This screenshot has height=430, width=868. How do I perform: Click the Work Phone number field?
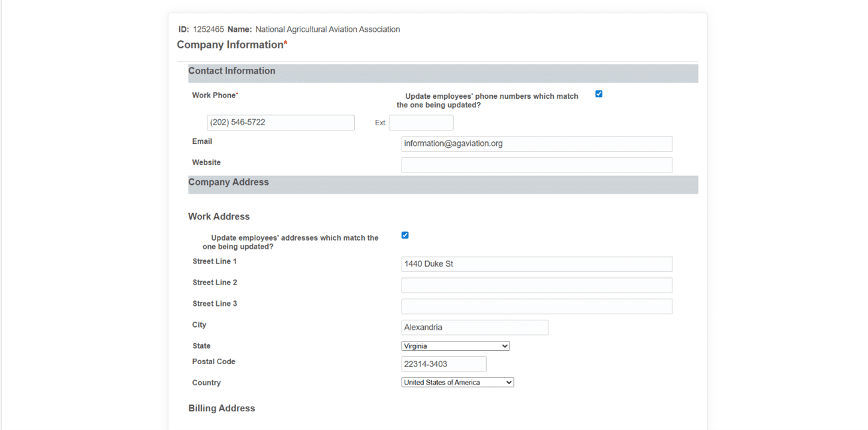click(x=281, y=123)
